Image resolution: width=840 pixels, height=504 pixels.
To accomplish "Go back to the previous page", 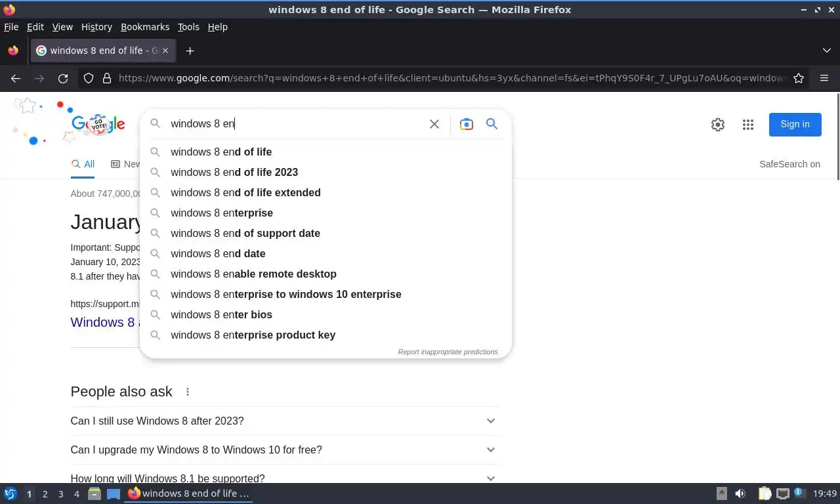I will 16,78.
